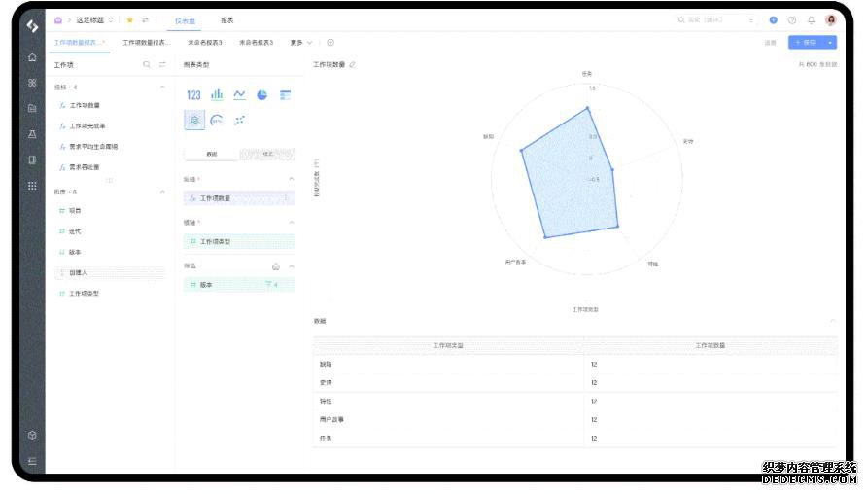
Task: Open the four-squares modules icon in sidebar
Action: [x=32, y=83]
